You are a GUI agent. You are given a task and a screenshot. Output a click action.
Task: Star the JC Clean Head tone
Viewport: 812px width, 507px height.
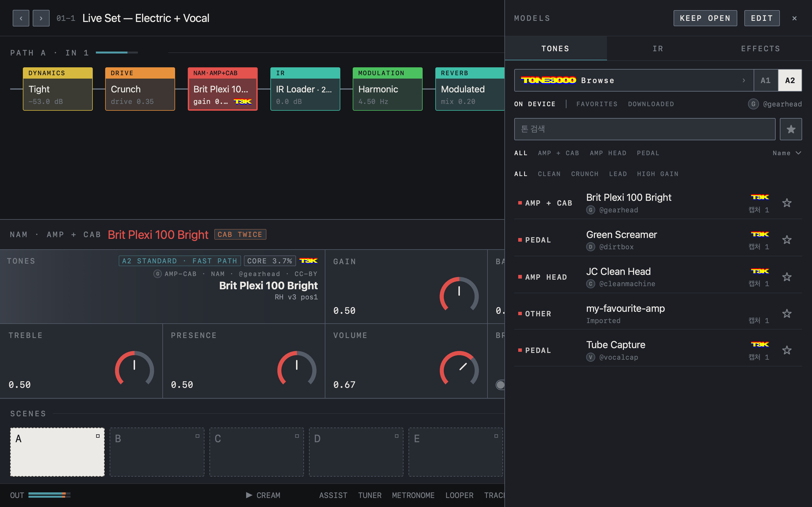click(x=787, y=277)
